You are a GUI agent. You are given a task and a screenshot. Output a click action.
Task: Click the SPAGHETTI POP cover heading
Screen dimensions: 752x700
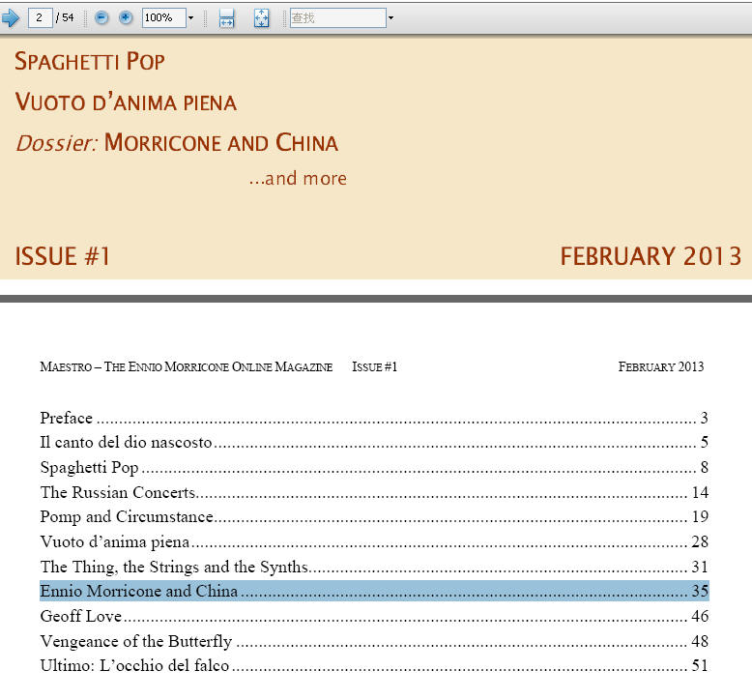pyautogui.click(x=90, y=62)
